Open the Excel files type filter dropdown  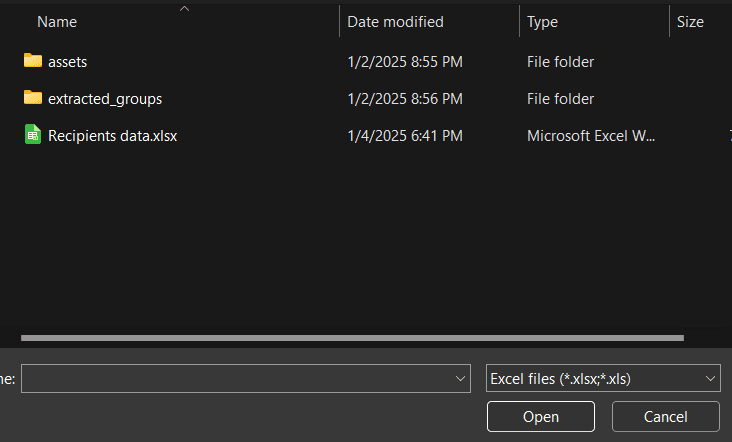[x=602, y=379]
